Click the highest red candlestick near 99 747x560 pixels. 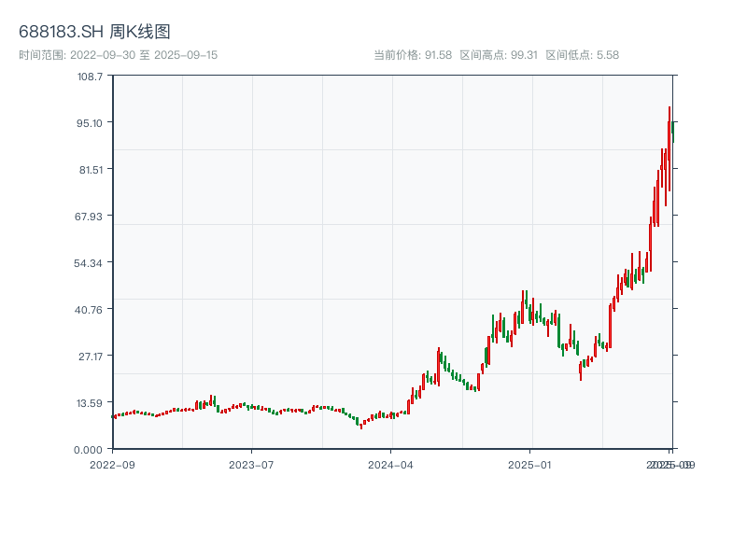(669, 148)
